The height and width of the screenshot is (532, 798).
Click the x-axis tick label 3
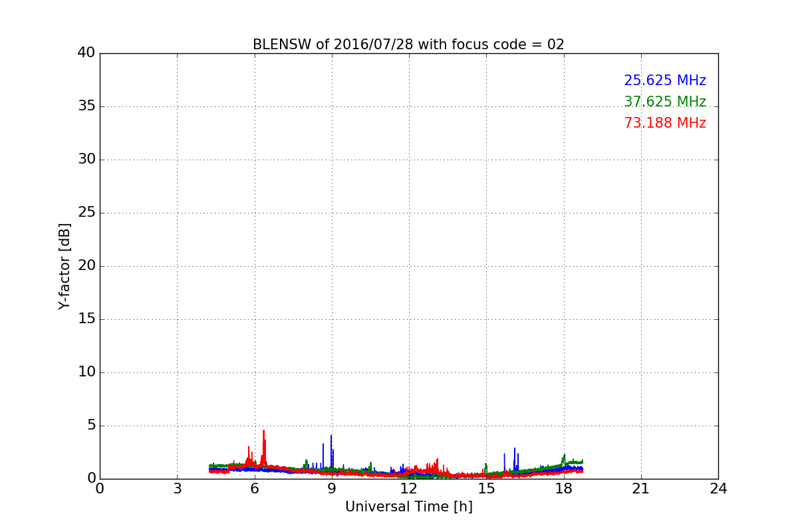tap(177, 489)
